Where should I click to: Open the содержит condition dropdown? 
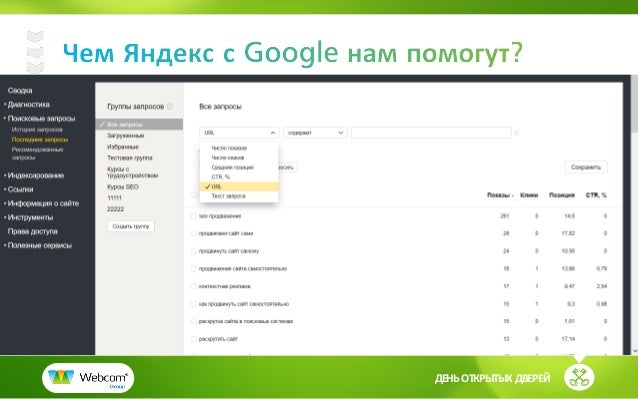click(x=315, y=133)
